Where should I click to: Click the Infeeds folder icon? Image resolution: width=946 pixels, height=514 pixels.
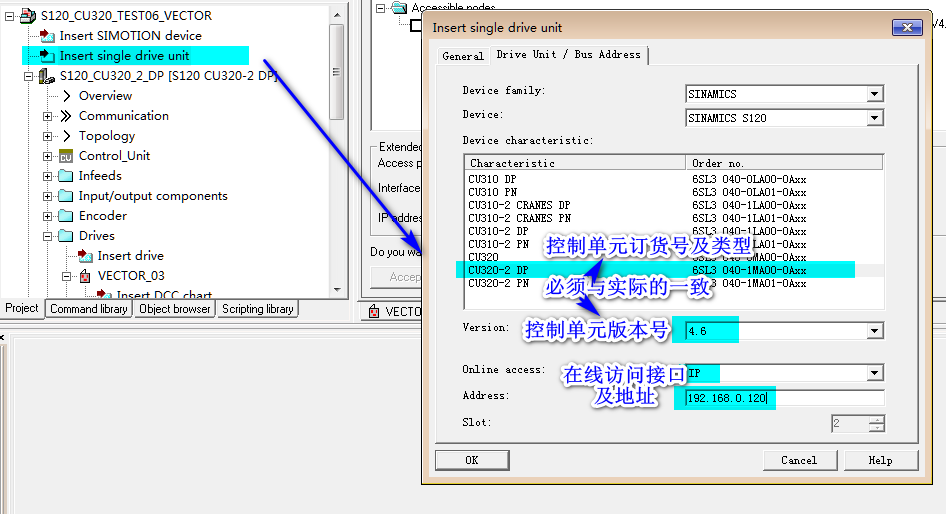(66, 176)
